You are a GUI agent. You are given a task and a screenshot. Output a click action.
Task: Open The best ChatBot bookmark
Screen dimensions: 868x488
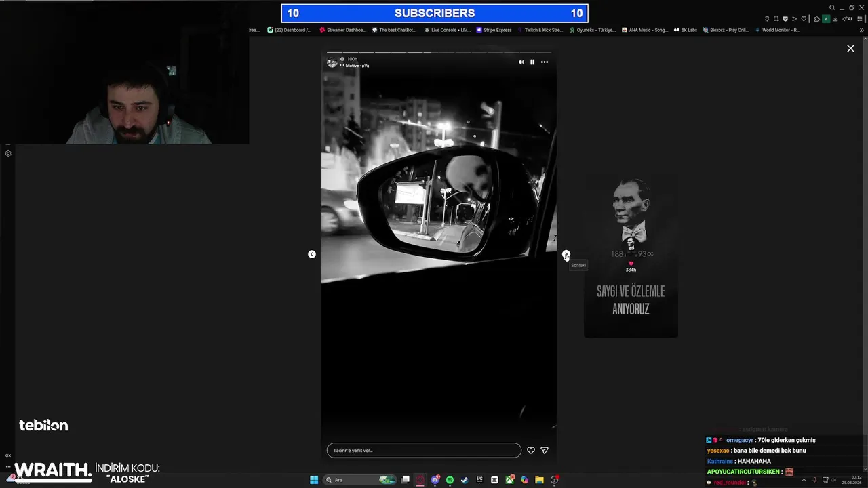(394, 30)
